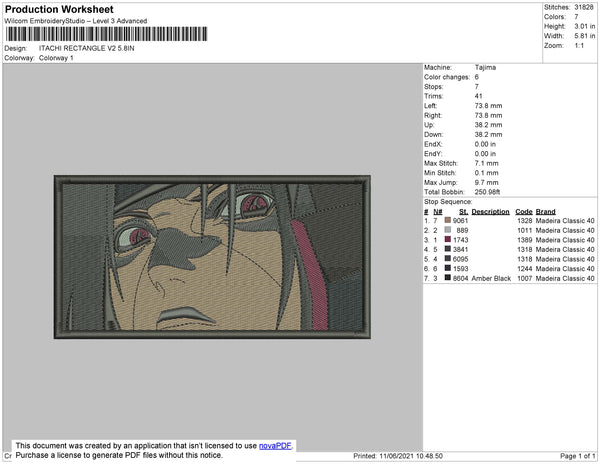The width and height of the screenshot is (600, 464).
Task: Click the magenta swatch for stitch 1743
Action: tap(448, 239)
